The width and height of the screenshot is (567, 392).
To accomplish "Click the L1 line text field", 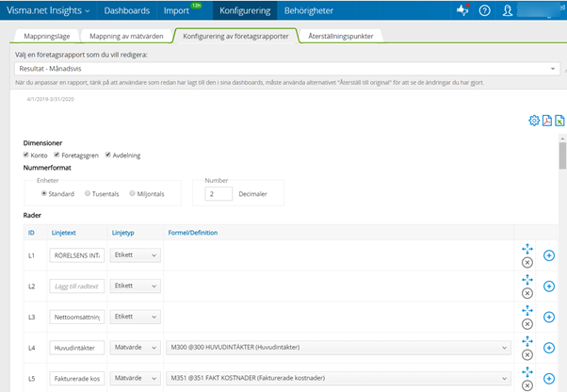I will tap(77, 255).
